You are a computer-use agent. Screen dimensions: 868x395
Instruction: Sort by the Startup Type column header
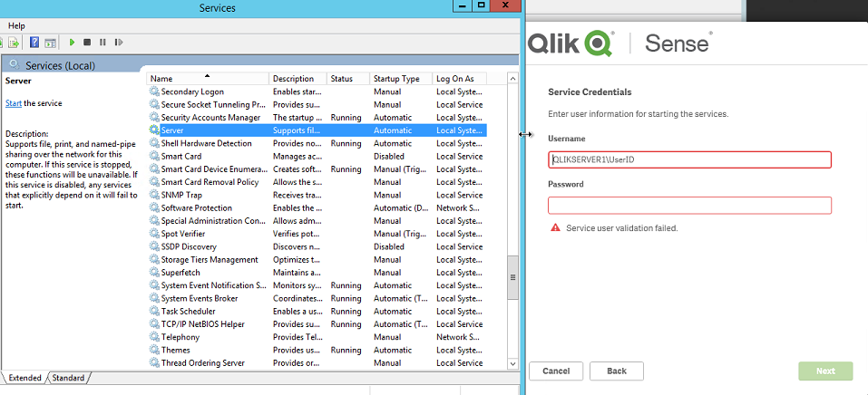click(401, 79)
